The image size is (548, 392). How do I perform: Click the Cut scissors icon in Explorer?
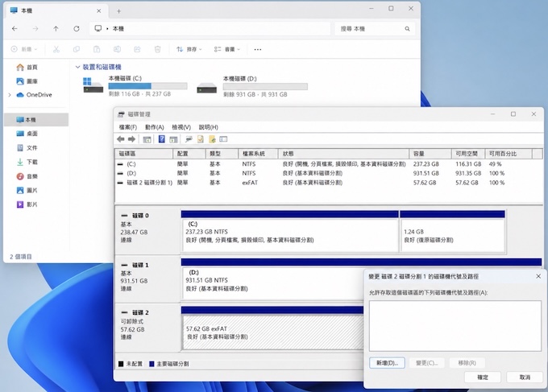[x=56, y=49]
